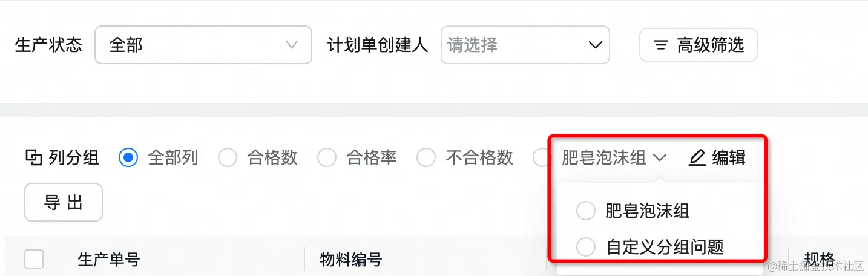Select the 全部列 radio button
The width and height of the screenshot is (868, 276).
click(128, 158)
